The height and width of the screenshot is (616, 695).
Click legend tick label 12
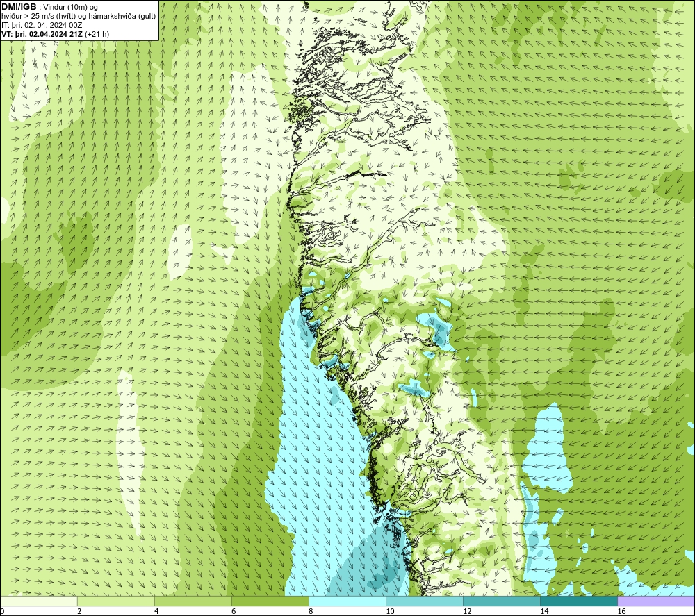click(x=467, y=611)
